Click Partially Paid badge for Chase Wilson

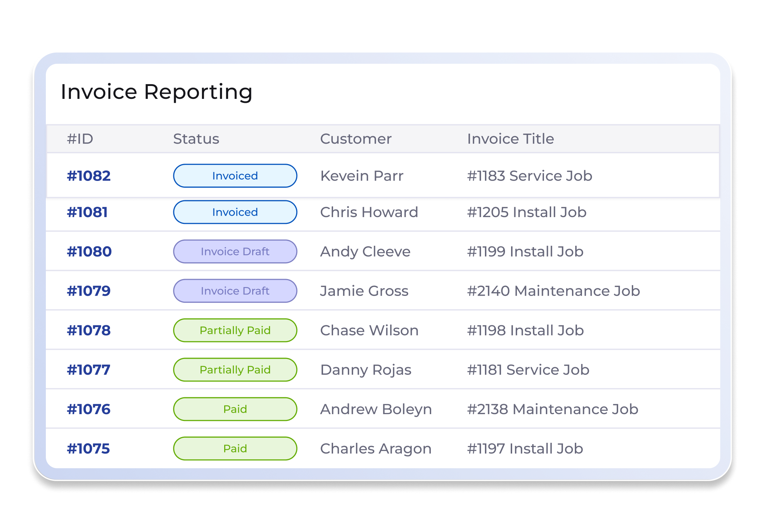[x=235, y=331]
